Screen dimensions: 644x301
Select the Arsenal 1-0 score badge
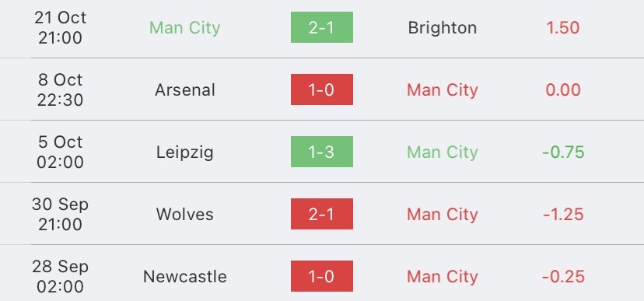click(321, 89)
